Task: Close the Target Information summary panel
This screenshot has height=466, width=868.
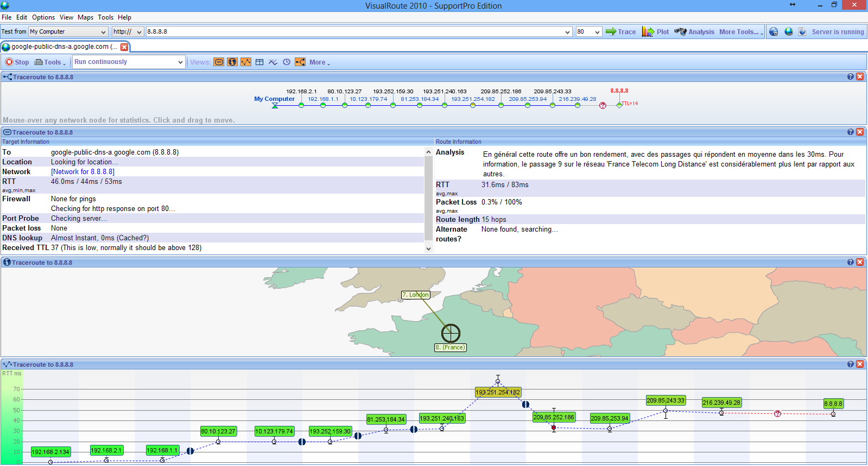Action: 860,132
